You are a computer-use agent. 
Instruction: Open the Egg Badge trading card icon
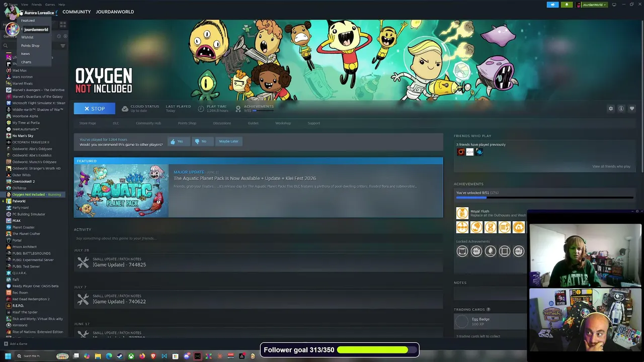point(461,321)
